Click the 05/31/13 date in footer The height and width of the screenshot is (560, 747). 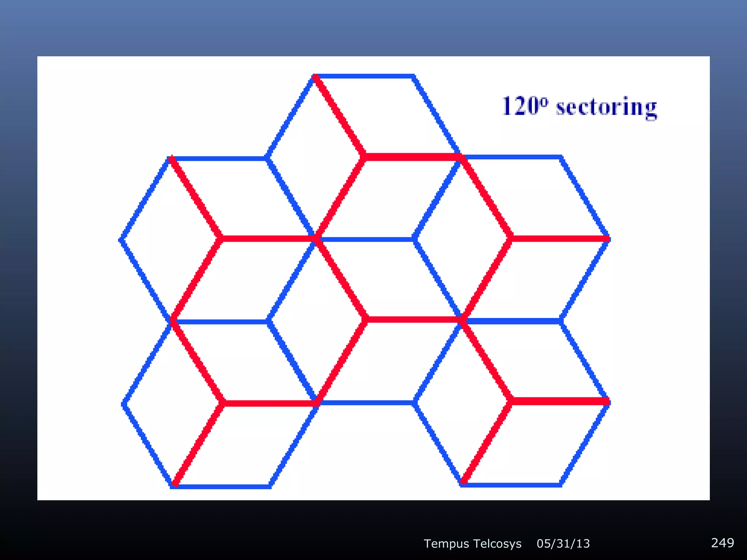click(563, 544)
